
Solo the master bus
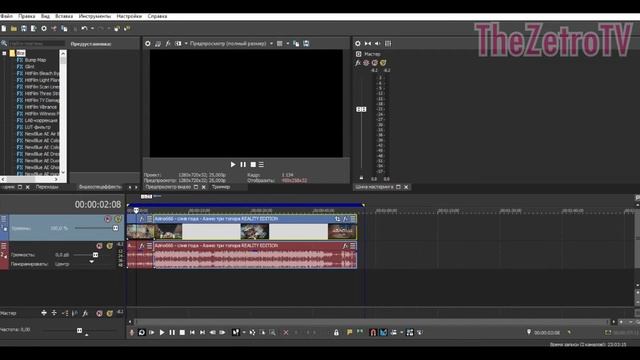point(383,63)
